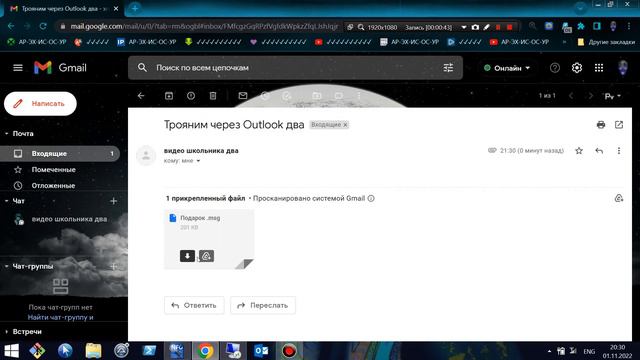
Task: Save Подарок .msg attachment to Drive
Action: pyautogui.click(x=207, y=256)
